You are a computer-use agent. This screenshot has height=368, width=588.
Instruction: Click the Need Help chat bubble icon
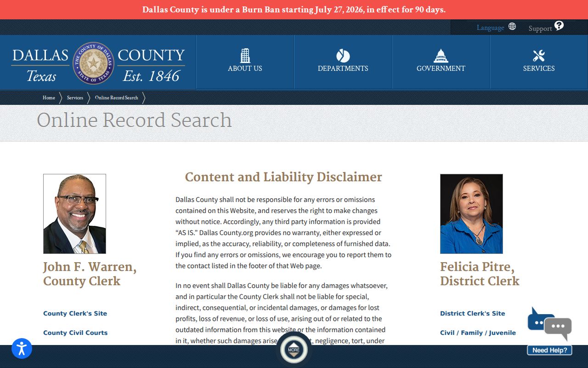pyautogui.click(x=550, y=331)
